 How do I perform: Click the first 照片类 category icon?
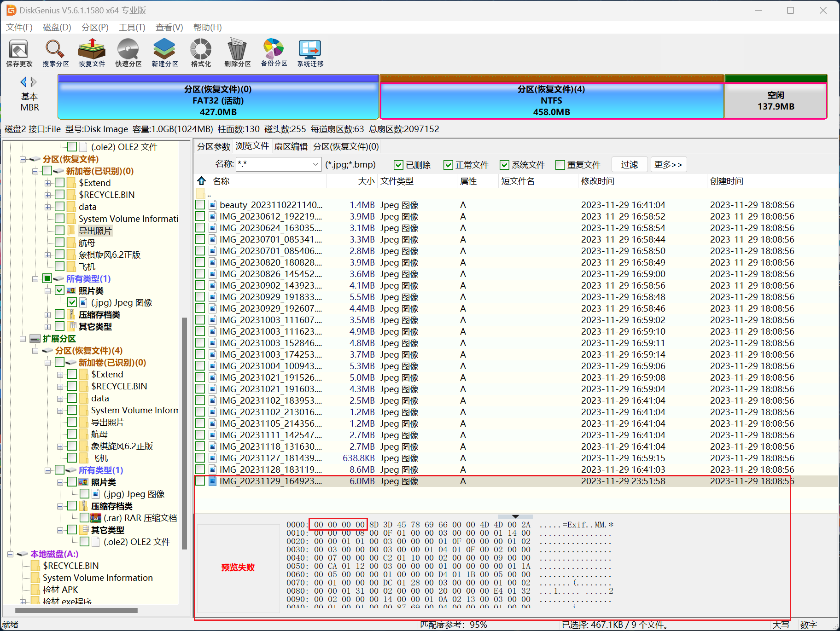click(71, 291)
